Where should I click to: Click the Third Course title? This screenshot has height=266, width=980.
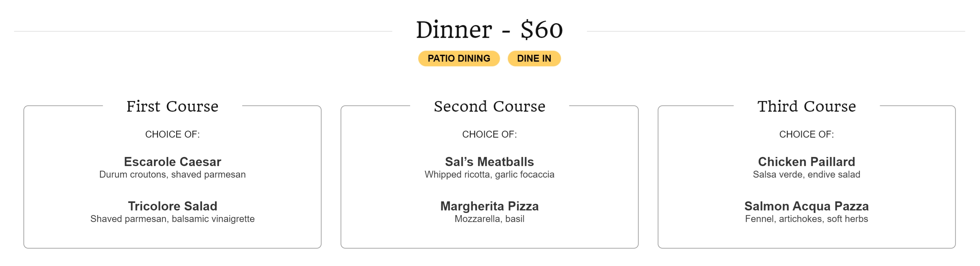coord(807,106)
